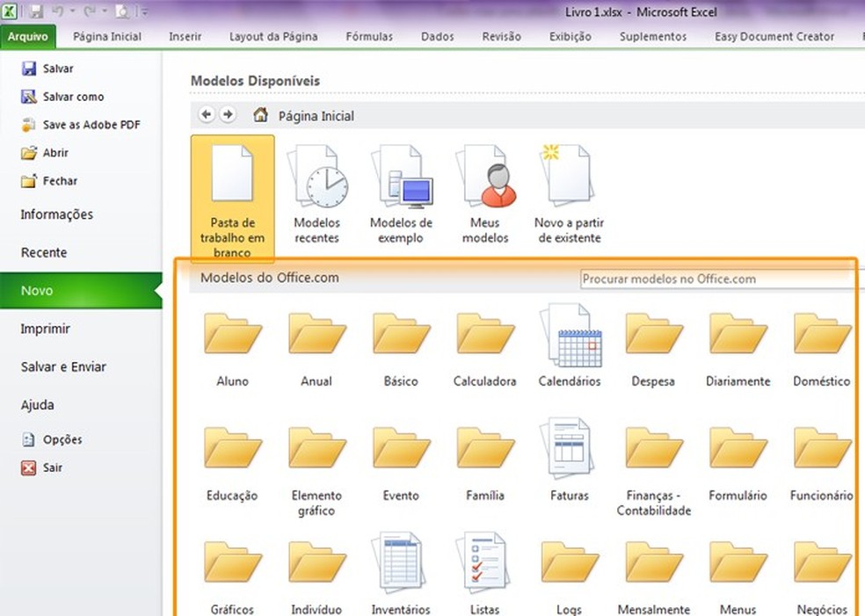Open the Exibição ribbon tab

(x=570, y=37)
